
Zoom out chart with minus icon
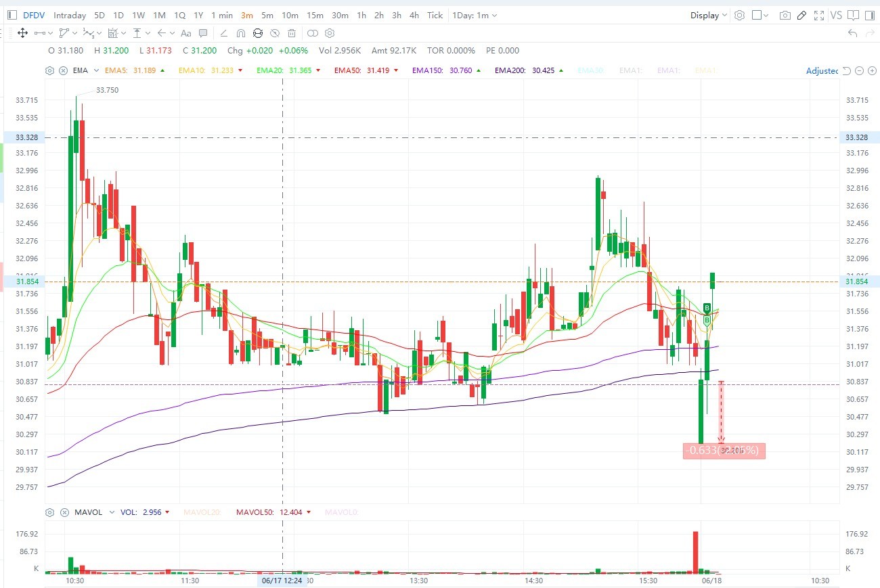point(860,70)
